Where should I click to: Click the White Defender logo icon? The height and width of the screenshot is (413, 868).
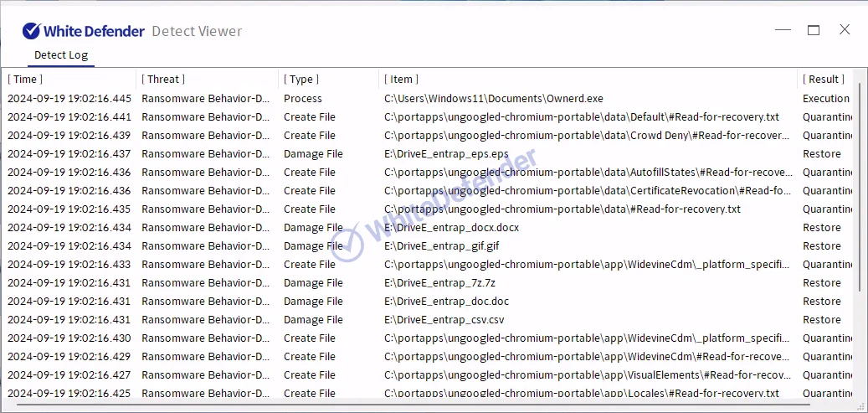coord(32,31)
